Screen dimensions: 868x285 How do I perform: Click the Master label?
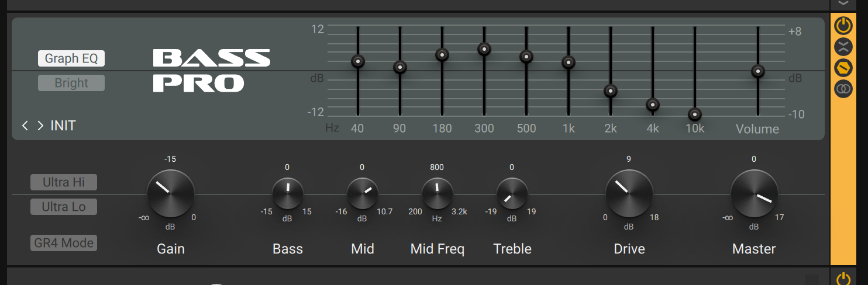(754, 249)
